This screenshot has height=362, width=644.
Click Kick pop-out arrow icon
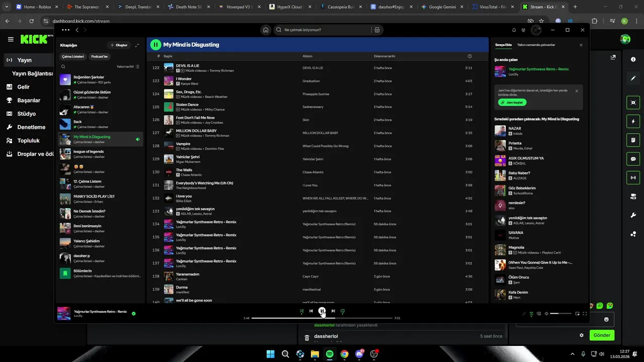click(613, 58)
